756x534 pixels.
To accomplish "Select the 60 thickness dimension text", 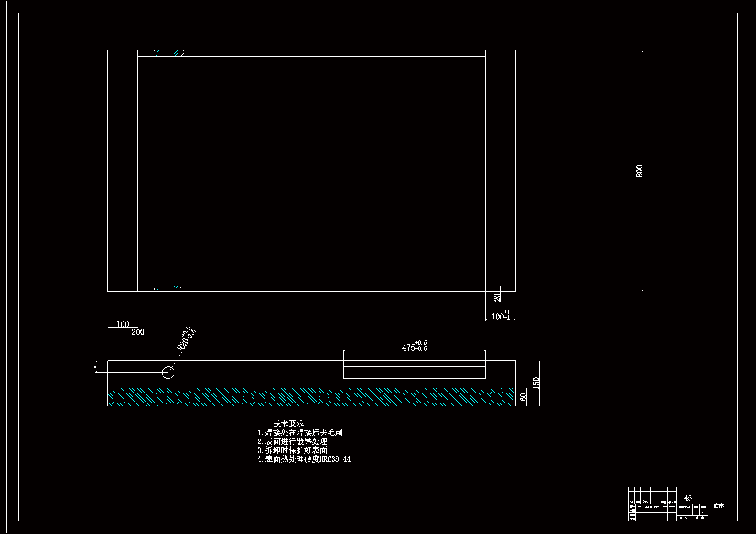I will [x=523, y=397].
